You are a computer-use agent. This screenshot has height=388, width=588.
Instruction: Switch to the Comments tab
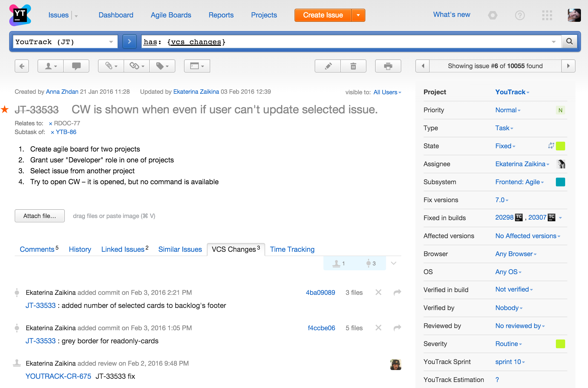pos(39,249)
